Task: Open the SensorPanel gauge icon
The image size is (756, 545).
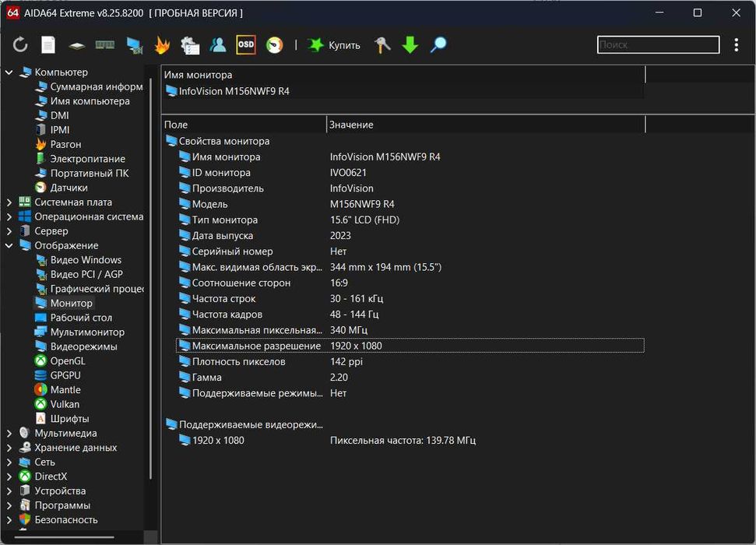Action: click(x=274, y=45)
